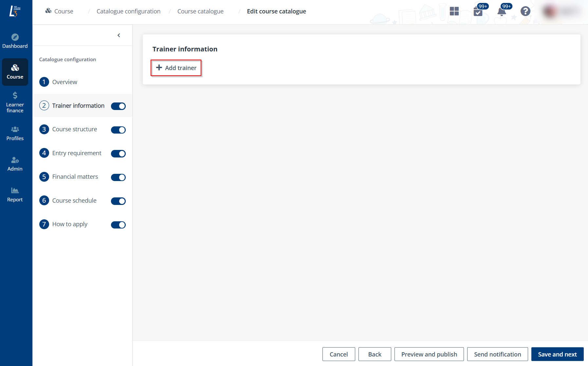The image size is (588, 366).
Task: Open the apps grid in the top bar
Action: (454, 11)
